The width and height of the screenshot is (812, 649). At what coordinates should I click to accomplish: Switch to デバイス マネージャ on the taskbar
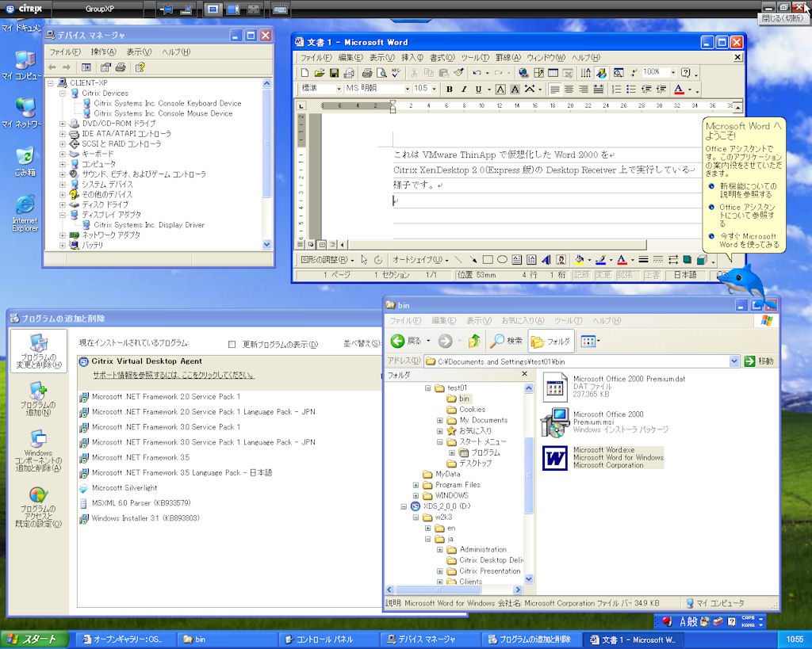pyautogui.click(x=427, y=639)
